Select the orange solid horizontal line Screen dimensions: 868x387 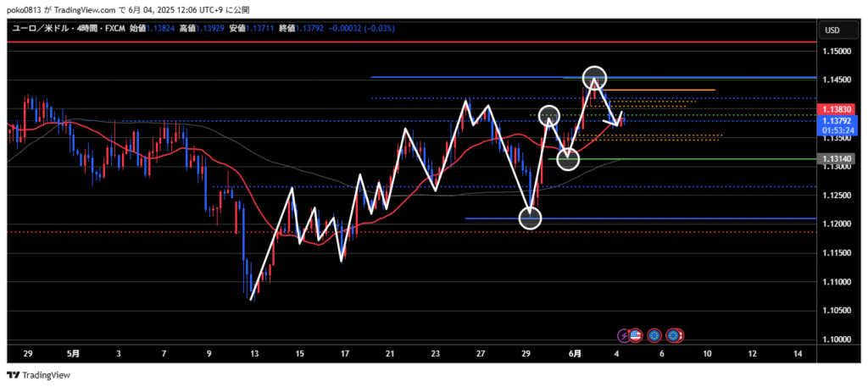click(x=661, y=90)
